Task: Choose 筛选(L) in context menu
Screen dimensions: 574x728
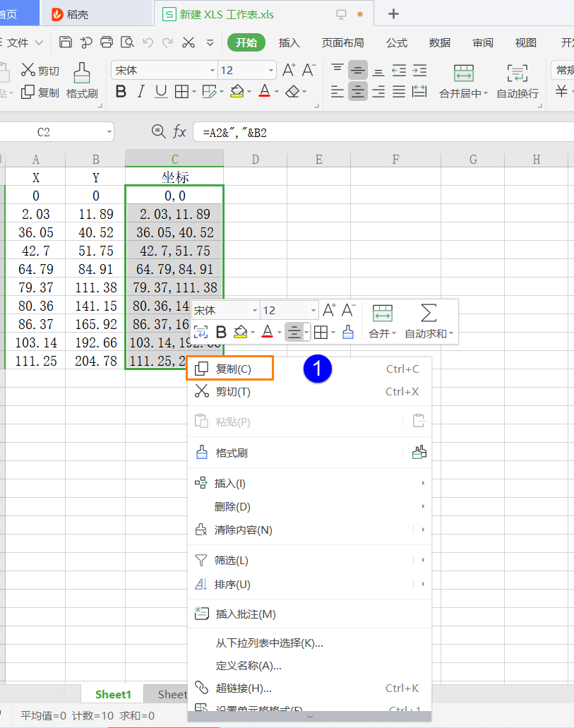Action: [x=309, y=561]
